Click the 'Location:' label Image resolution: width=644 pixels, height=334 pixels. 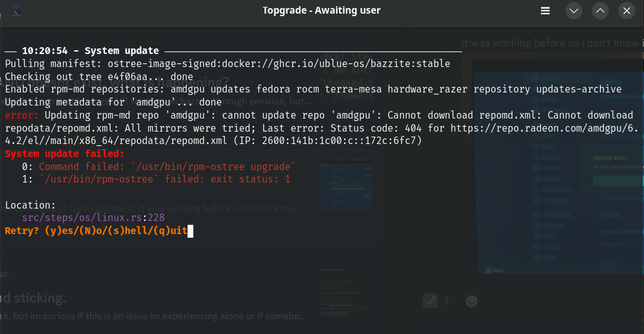pyautogui.click(x=30, y=205)
